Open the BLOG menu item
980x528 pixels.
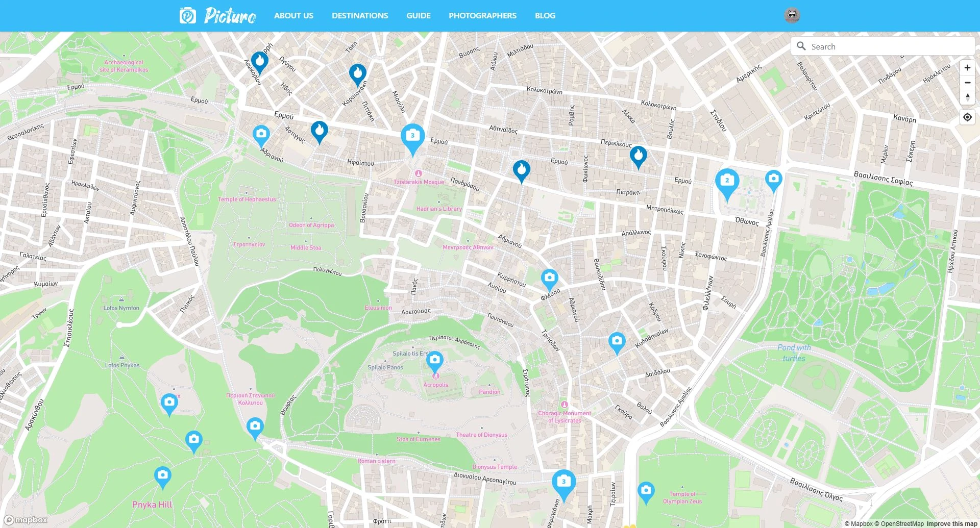pos(545,16)
